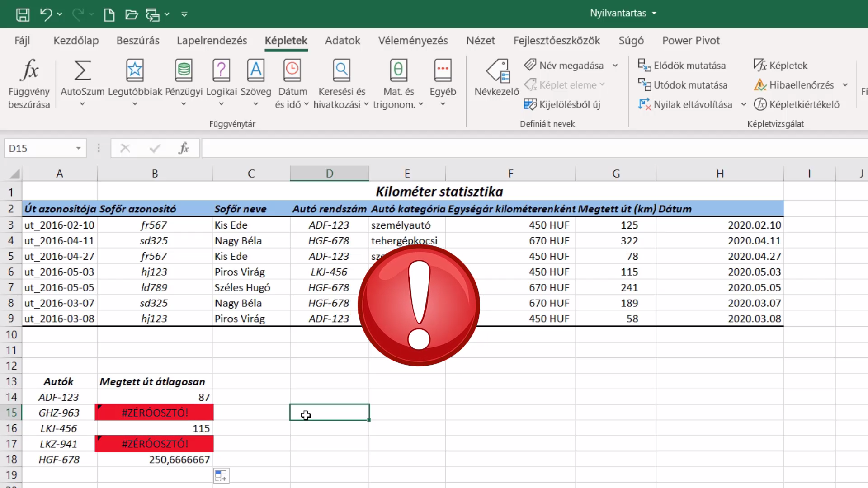Open the Szöveg text functions library
The width and height of the screenshot is (868, 488).
click(256, 84)
